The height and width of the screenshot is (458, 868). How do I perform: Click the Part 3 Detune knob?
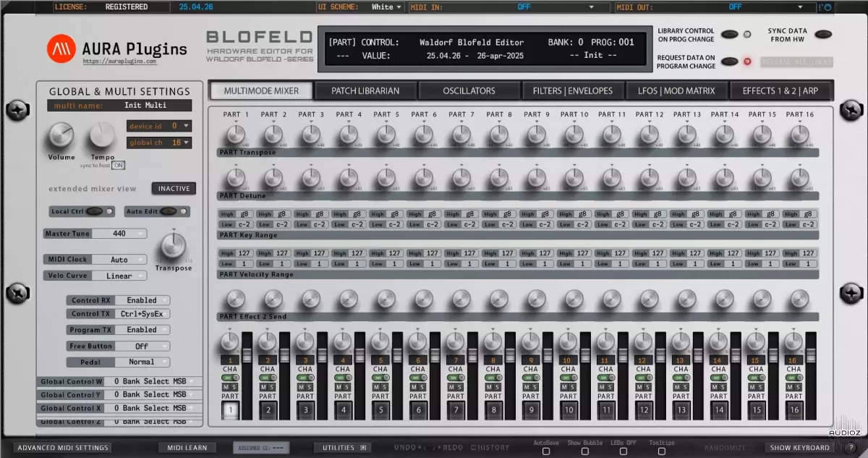[311, 178]
